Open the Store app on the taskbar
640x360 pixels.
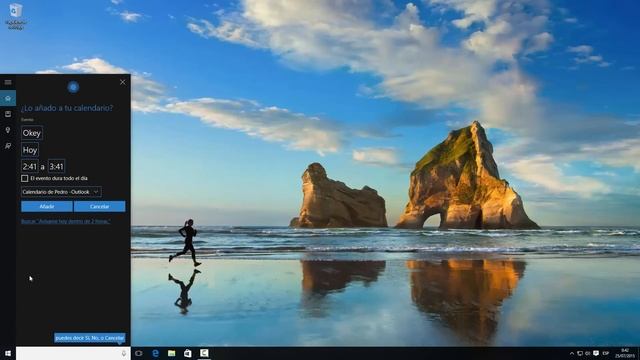coord(188,353)
